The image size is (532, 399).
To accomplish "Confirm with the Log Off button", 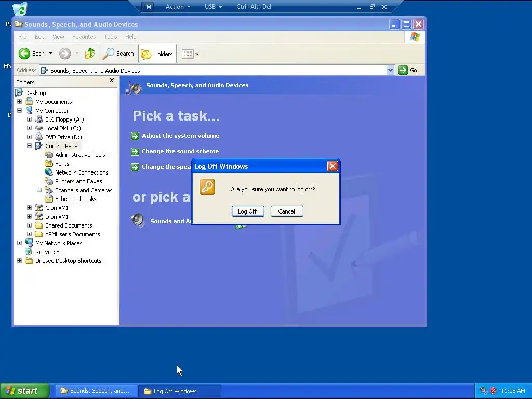I will pyautogui.click(x=248, y=211).
